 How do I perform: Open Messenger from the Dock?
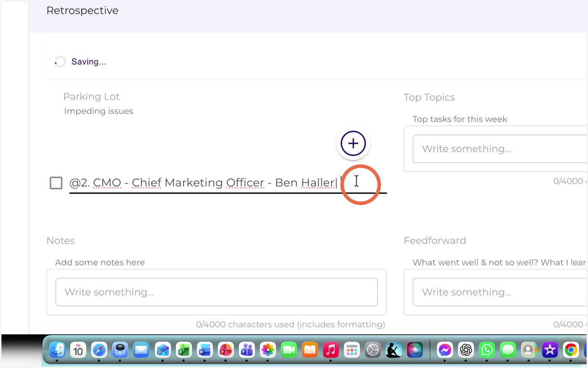pyautogui.click(x=445, y=349)
